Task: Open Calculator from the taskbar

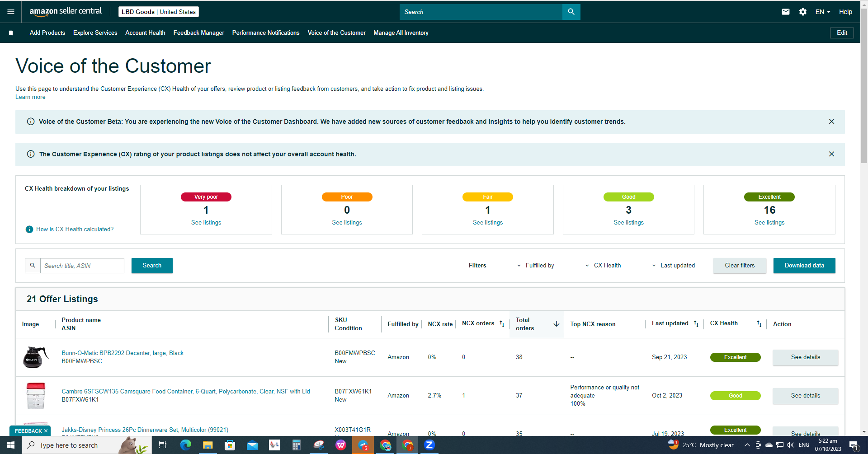Action: (x=296, y=445)
